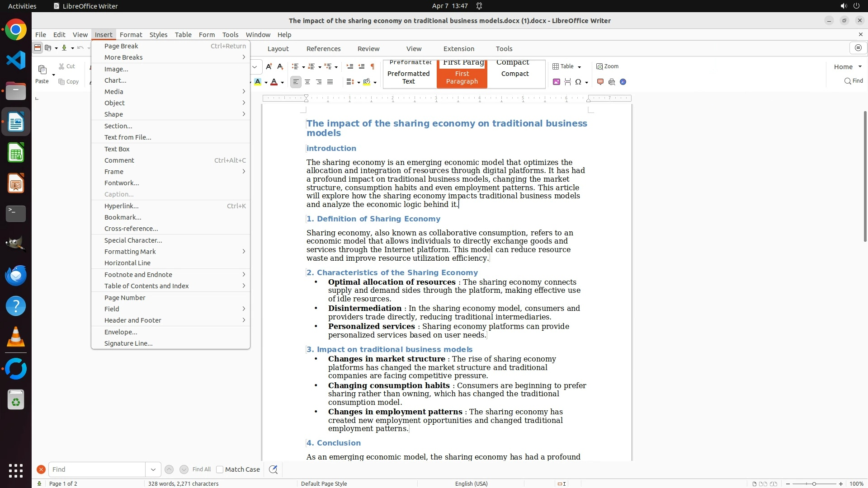Click the Insert Page Break icon
This screenshot has width=868, height=488.
click(x=567, y=82)
